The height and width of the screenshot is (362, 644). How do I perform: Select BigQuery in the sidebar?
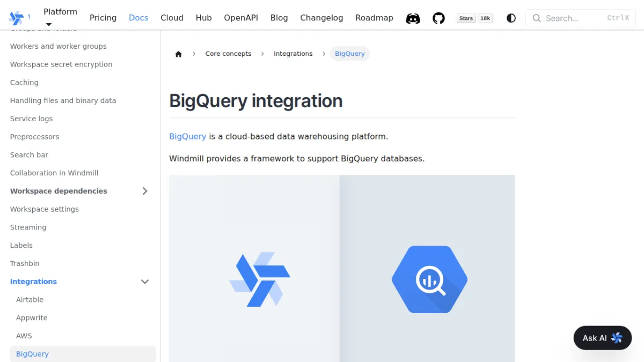click(83, 354)
